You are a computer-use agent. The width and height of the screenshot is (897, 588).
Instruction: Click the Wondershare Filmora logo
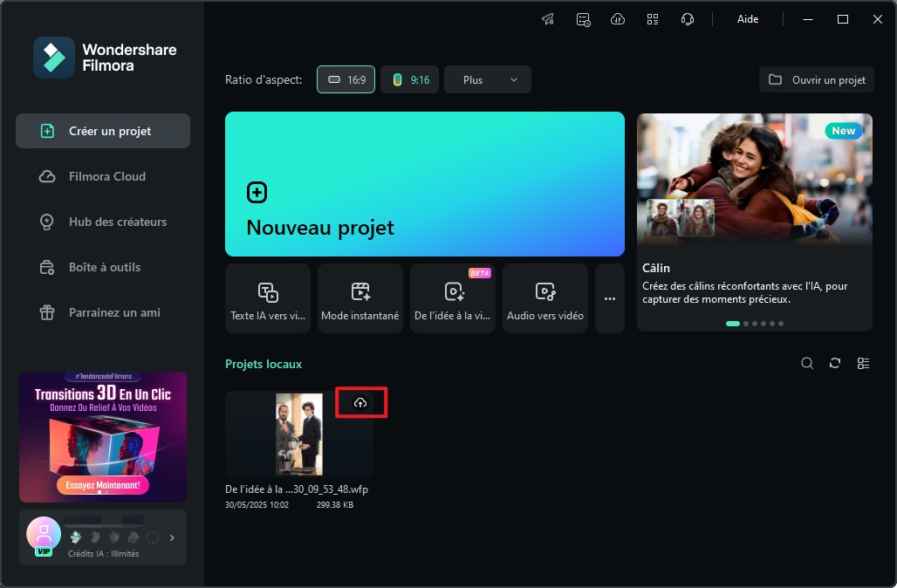tap(106, 58)
